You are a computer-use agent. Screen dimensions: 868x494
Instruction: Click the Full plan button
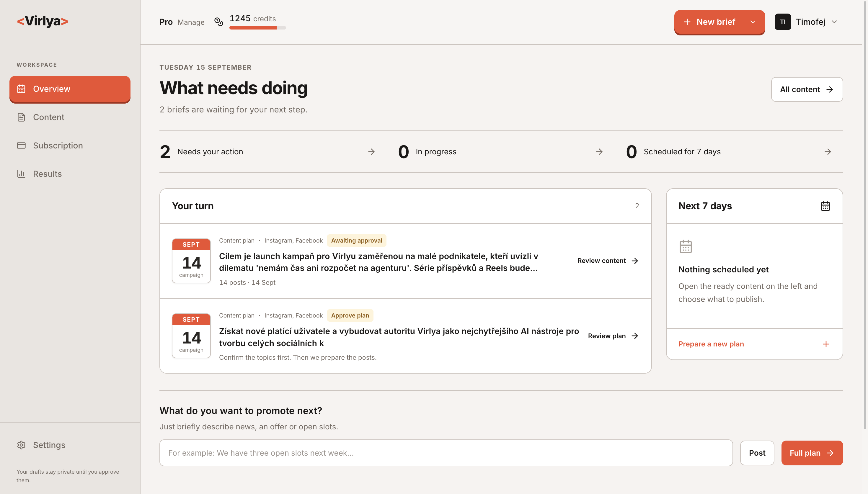[x=812, y=453]
